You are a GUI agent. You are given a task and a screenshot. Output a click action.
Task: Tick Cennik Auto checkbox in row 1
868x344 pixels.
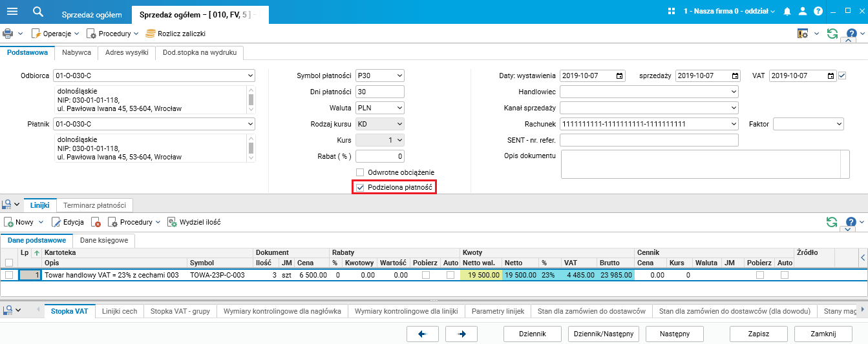[785, 275]
